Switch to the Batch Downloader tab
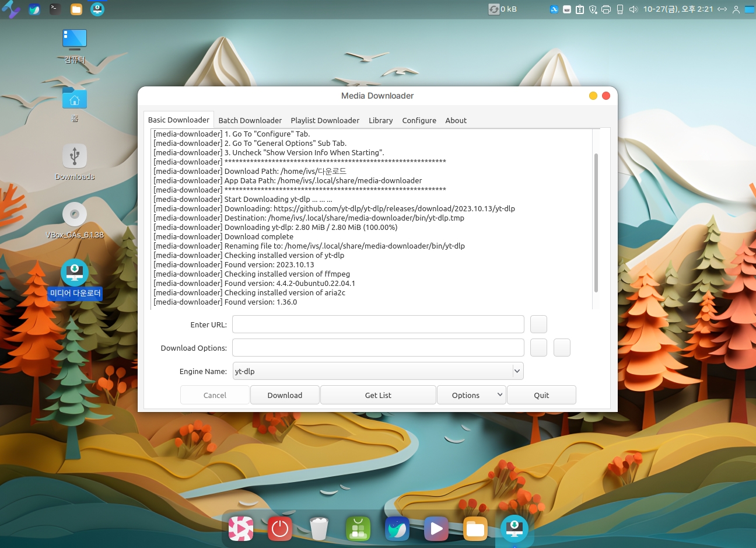 pyautogui.click(x=250, y=120)
